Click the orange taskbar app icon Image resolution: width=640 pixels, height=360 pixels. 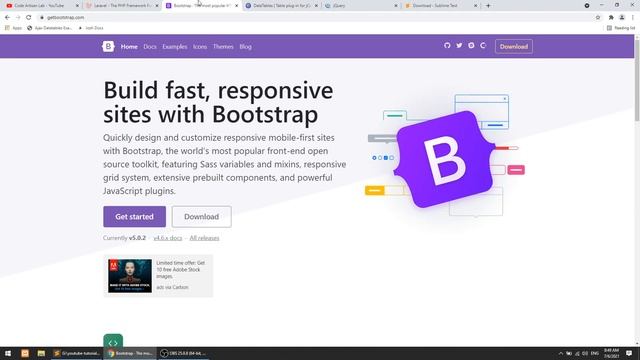click(25, 353)
